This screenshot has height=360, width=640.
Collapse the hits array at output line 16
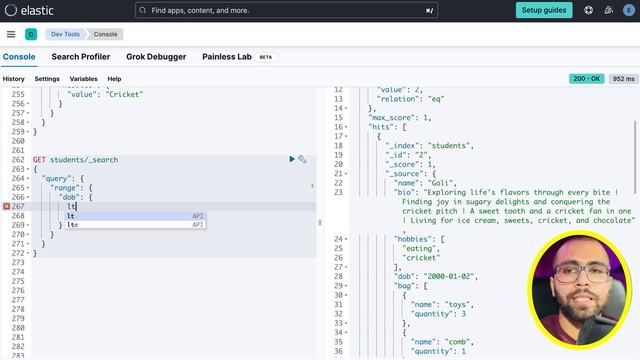[346, 127]
